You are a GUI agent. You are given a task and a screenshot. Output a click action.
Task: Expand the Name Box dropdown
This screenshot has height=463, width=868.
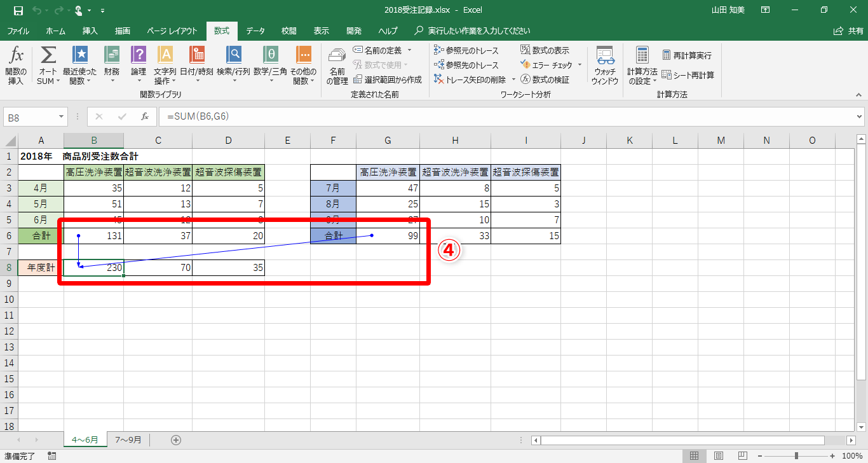(x=62, y=116)
